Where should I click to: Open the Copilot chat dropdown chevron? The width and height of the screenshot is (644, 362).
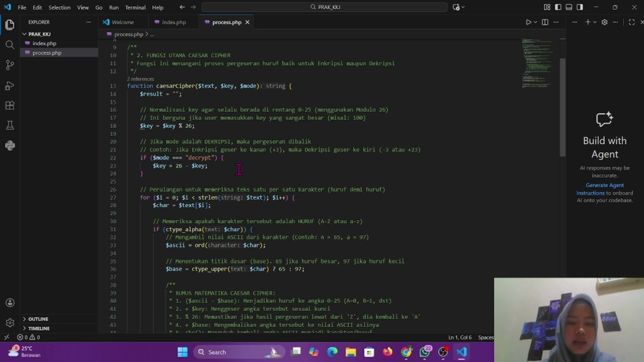coord(463,7)
